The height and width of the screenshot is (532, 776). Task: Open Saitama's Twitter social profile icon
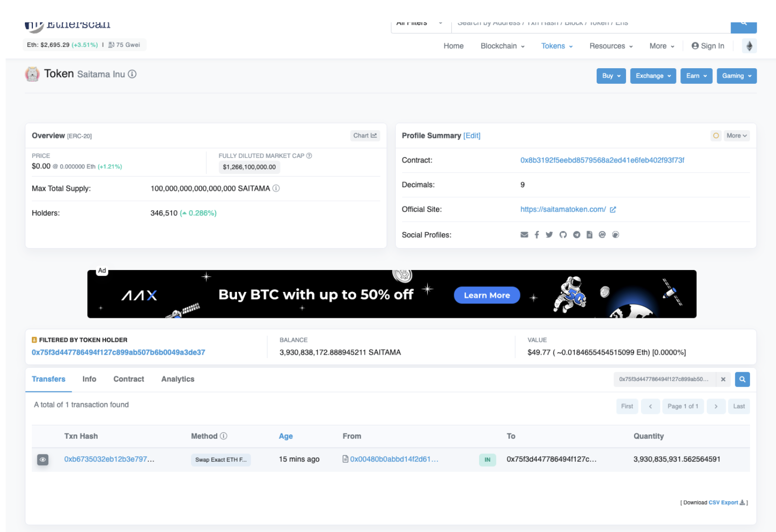(x=550, y=235)
